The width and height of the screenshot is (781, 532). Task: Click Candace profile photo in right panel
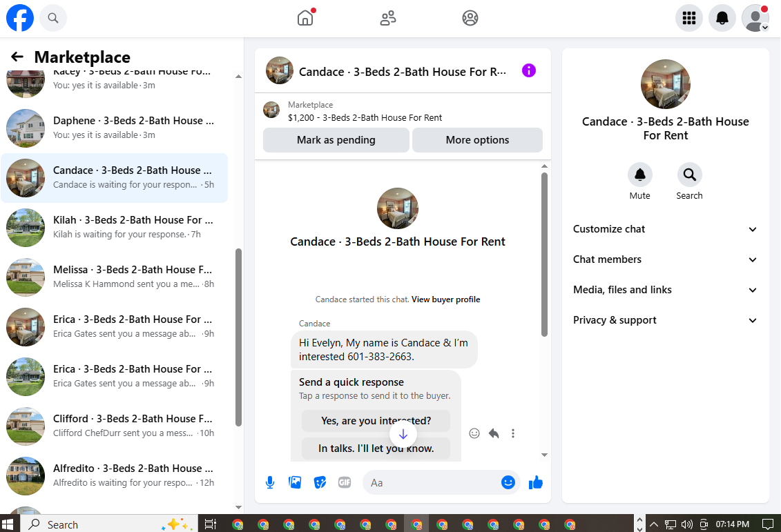pos(666,84)
